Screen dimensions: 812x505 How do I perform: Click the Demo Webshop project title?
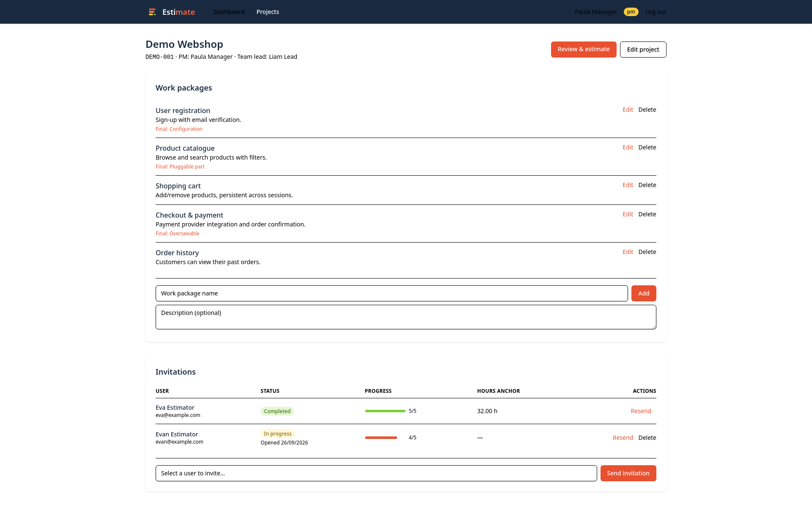tap(184, 44)
